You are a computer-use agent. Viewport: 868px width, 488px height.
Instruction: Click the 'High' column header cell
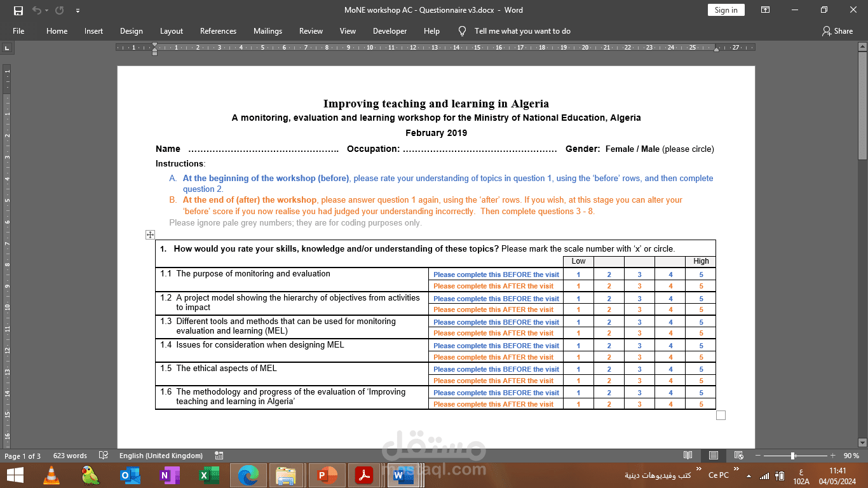click(701, 261)
